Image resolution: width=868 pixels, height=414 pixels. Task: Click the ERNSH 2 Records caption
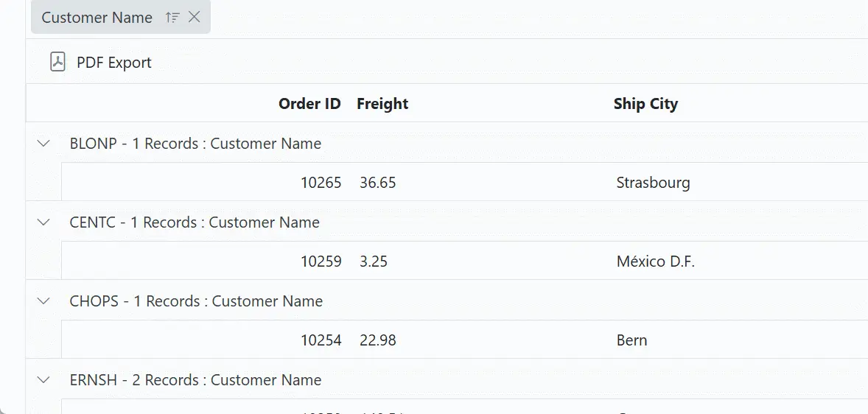[x=195, y=380]
